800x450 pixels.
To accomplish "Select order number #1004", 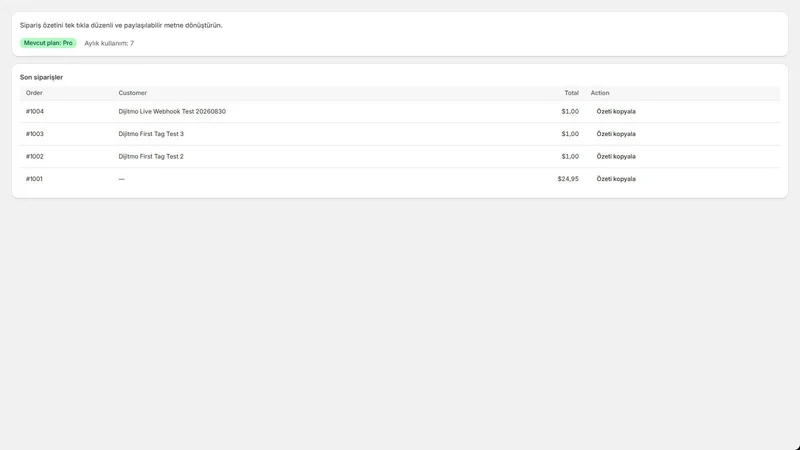I will pos(35,111).
